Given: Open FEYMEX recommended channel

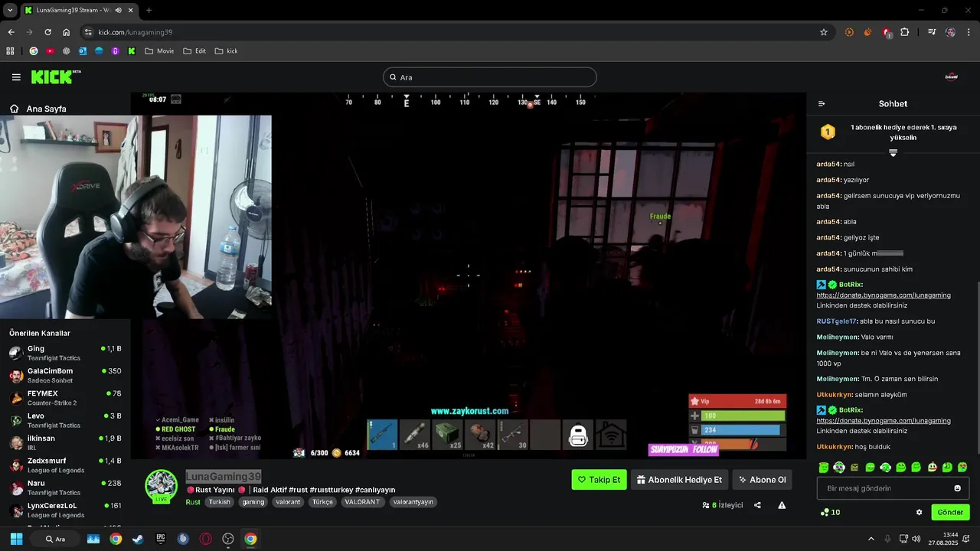Looking at the screenshot, I should tap(65, 398).
